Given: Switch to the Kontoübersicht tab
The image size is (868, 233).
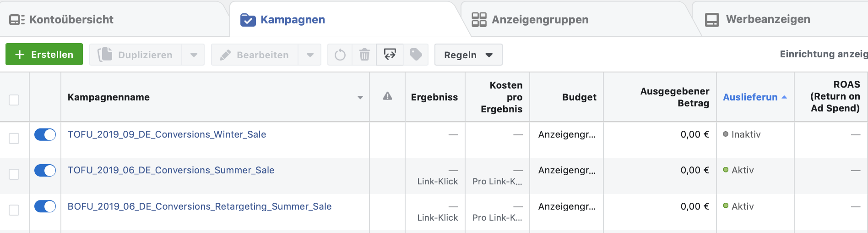Looking at the screenshot, I should click(x=61, y=20).
